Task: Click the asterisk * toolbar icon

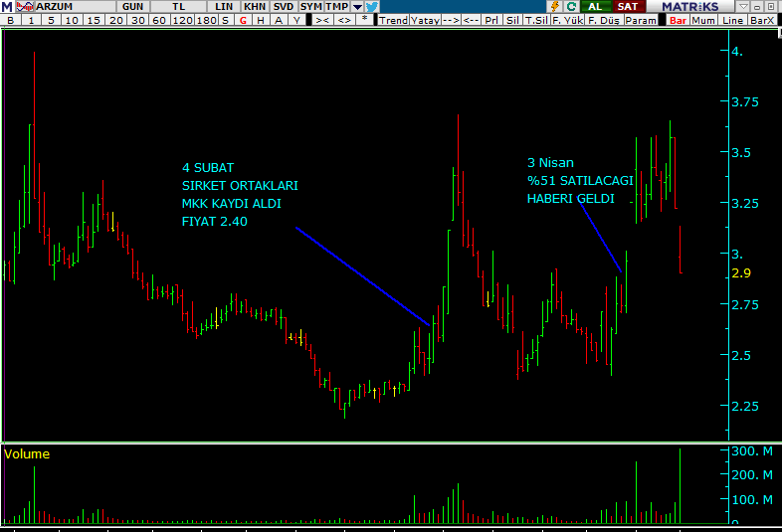Action: point(364,20)
